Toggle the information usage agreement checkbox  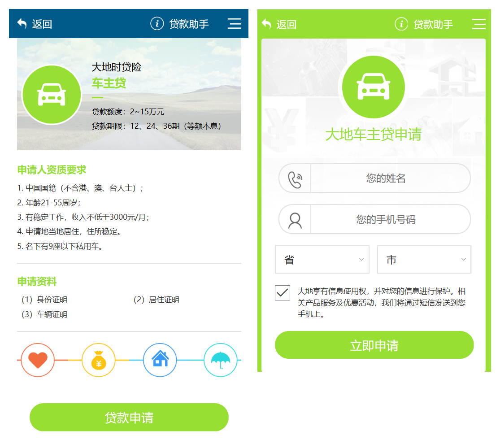coord(283,293)
